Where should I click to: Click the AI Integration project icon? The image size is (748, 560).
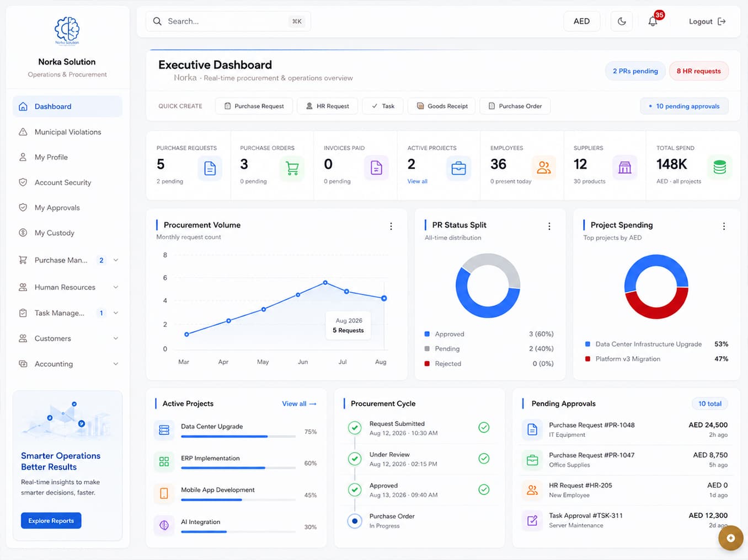point(164,525)
